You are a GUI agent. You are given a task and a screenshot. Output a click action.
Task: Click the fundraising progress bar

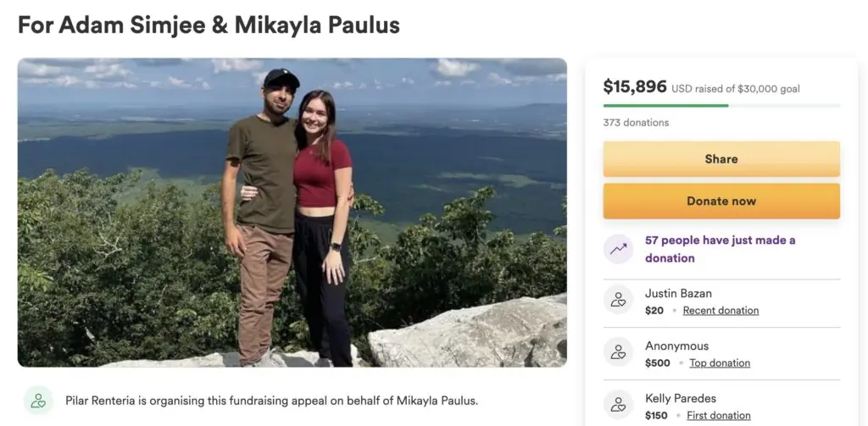click(721, 106)
